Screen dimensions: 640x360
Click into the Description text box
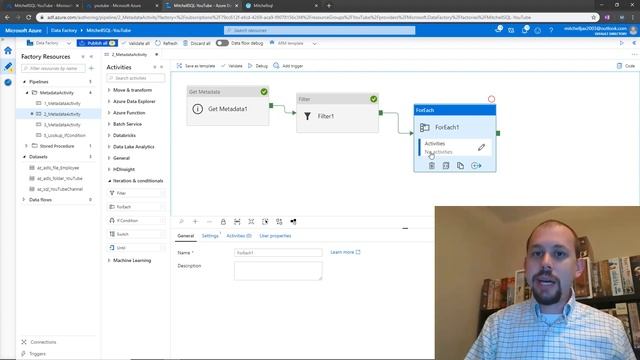pos(278,271)
